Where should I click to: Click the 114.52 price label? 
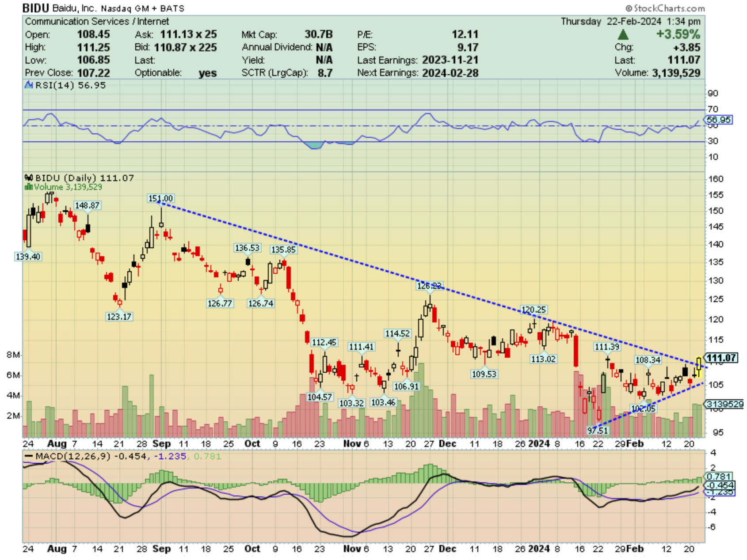click(x=397, y=333)
